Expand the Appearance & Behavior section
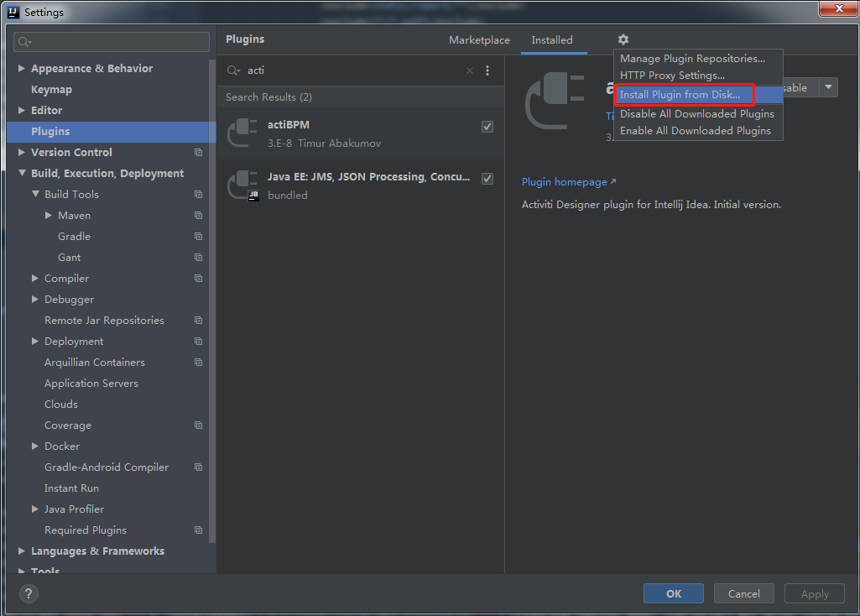The height and width of the screenshot is (616, 860). [x=21, y=68]
